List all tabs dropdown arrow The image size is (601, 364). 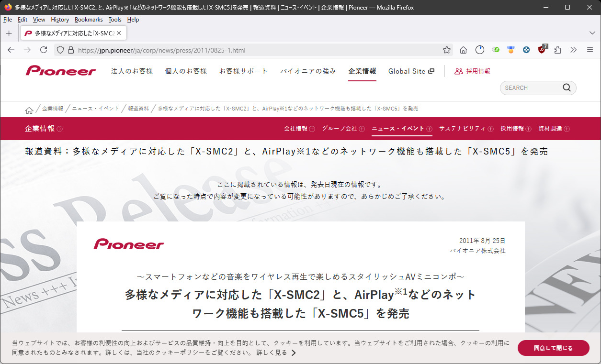pos(592,33)
